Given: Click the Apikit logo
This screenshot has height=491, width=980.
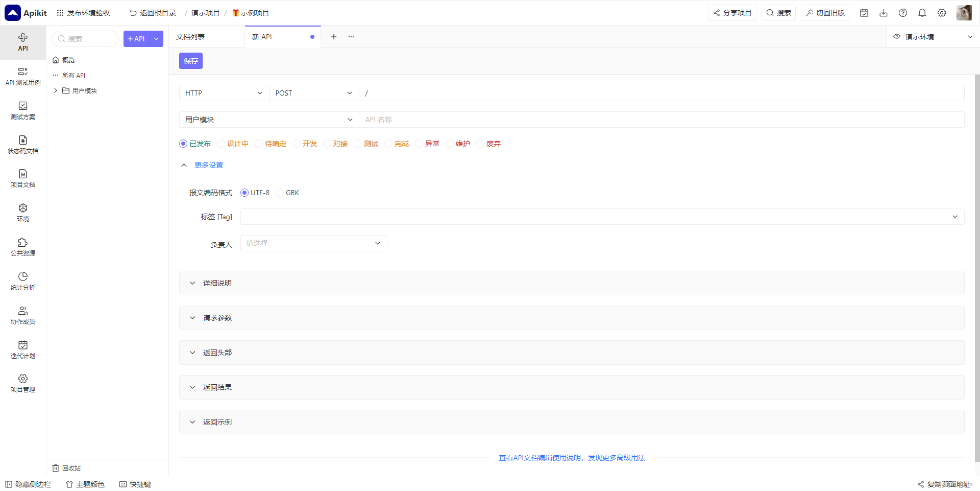Looking at the screenshot, I should click(x=26, y=13).
